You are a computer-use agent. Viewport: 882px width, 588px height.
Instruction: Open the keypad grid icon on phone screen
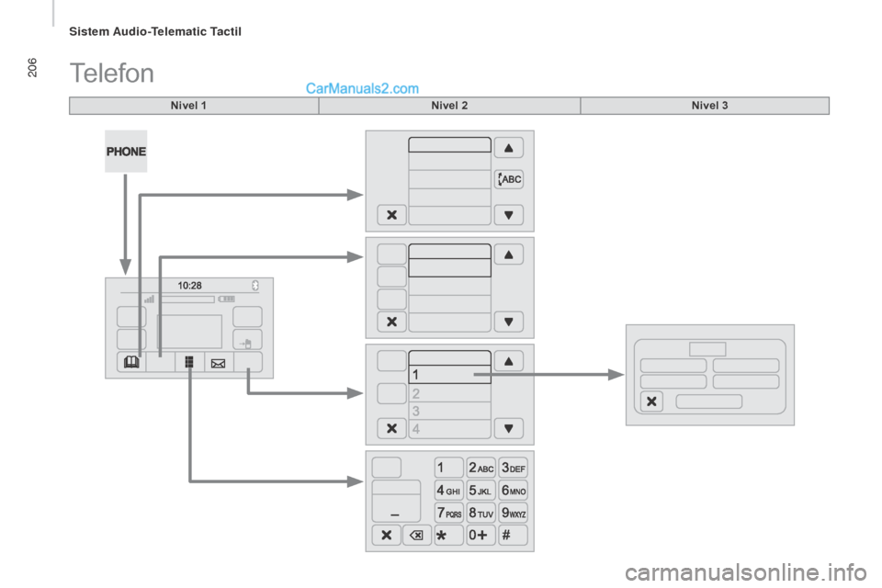coord(189,362)
